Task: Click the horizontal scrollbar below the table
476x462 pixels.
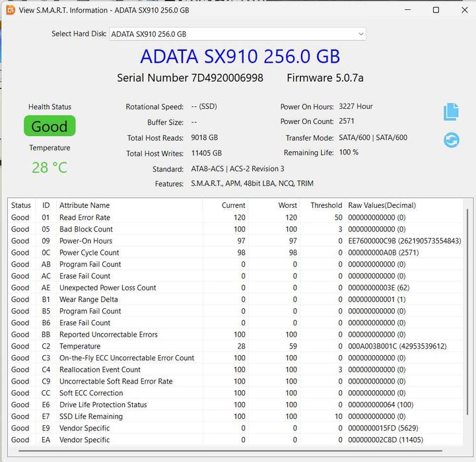Action: tap(230, 451)
